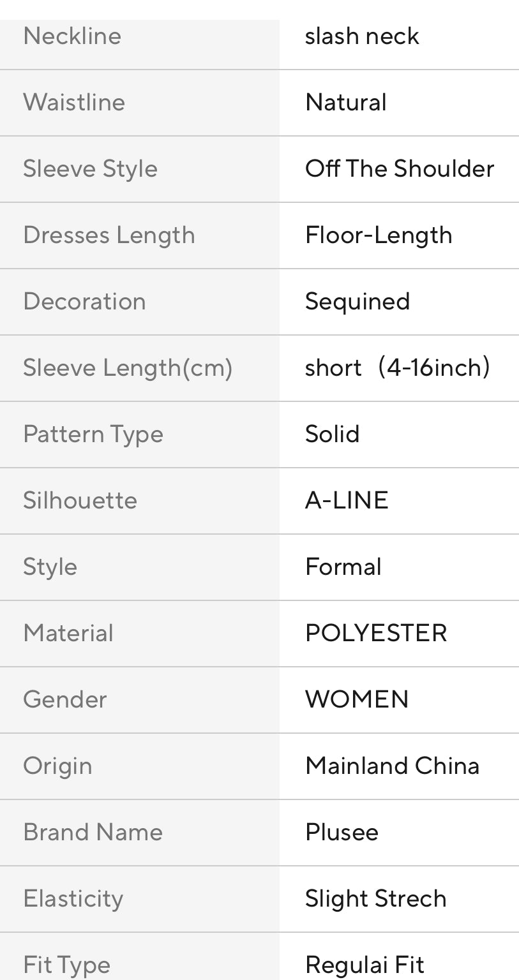Tap the 'Plusee' brand name
Screen dimensions: 519x980
click(342, 833)
